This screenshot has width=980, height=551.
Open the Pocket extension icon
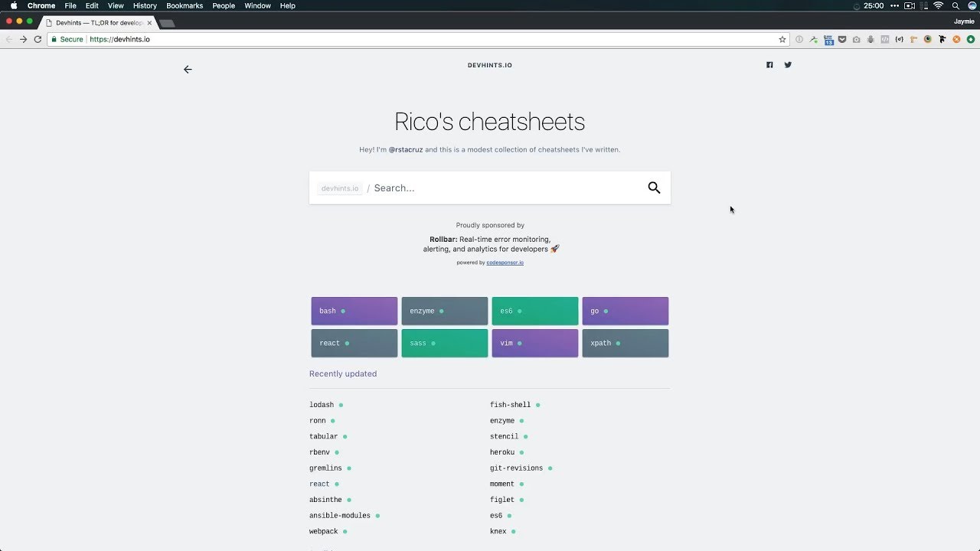click(842, 39)
